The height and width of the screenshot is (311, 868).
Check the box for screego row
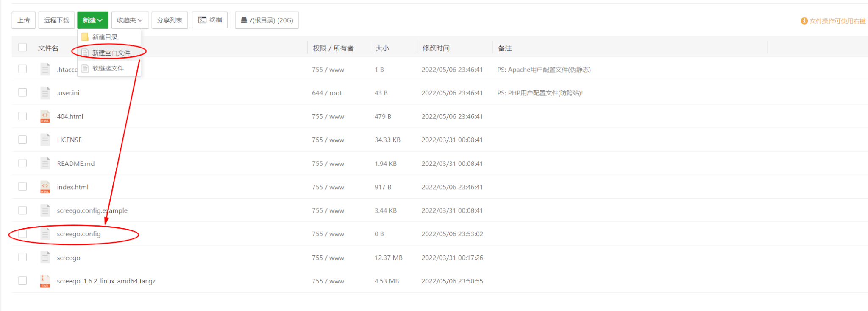click(22, 257)
